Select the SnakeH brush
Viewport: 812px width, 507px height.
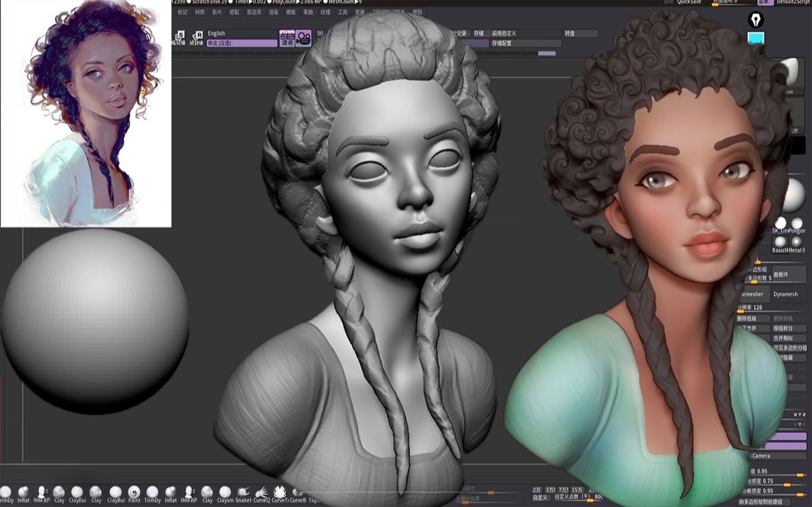[x=244, y=494]
